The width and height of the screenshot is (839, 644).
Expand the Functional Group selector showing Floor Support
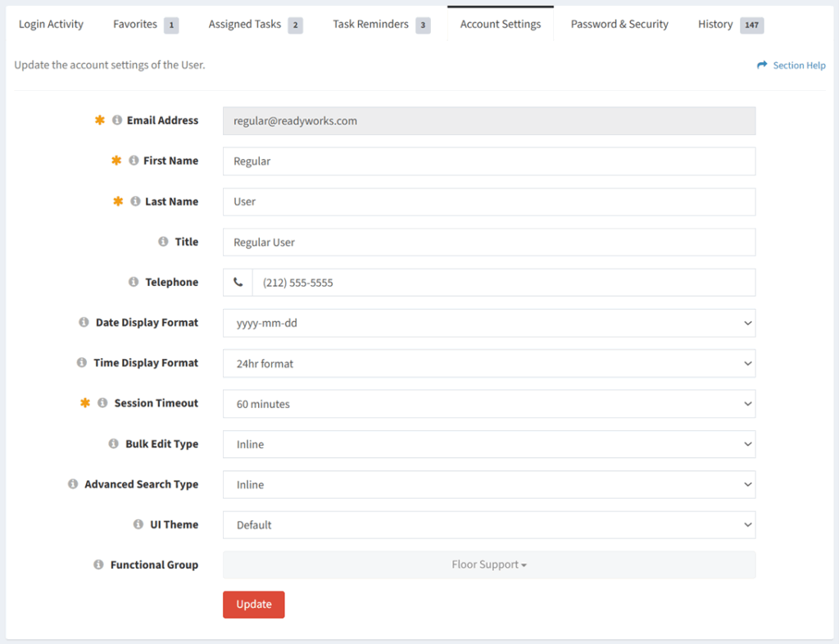pyautogui.click(x=489, y=565)
